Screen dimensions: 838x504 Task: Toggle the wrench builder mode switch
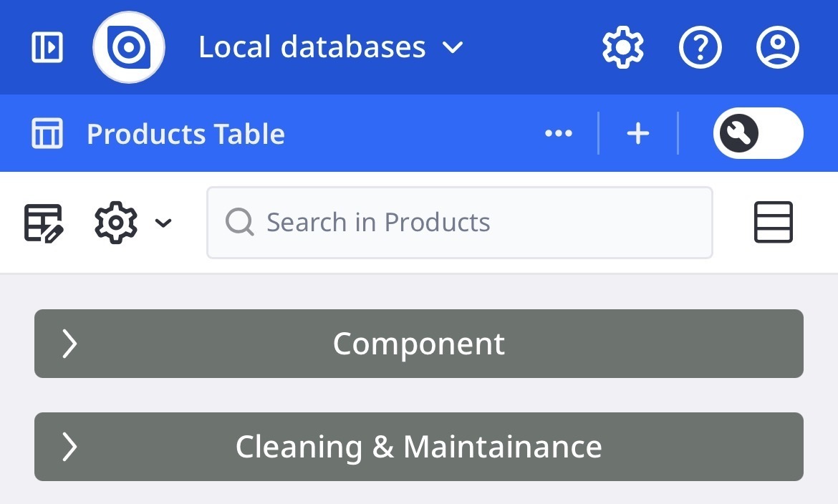(x=758, y=134)
